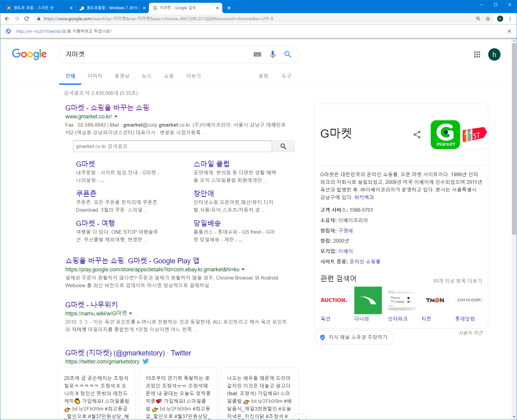Click the AUCTION logo thumbnail
Screen dimensions: 517x420
click(334, 300)
